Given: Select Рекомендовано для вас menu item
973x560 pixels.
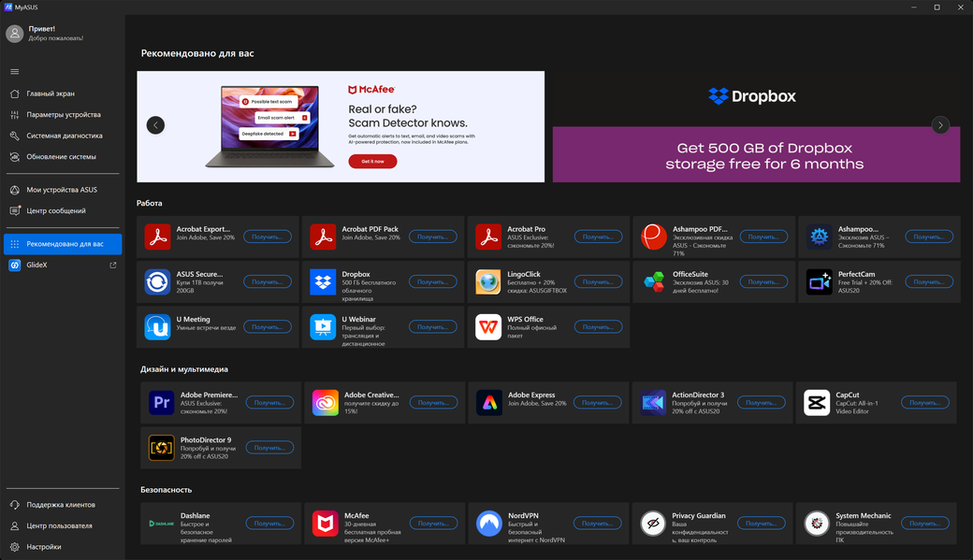Looking at the screenshot, I should 63,244.
